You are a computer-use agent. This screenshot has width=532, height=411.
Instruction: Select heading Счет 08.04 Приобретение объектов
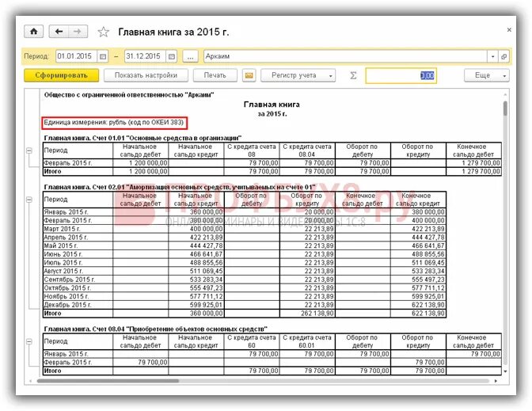click(x=155, y=329)
